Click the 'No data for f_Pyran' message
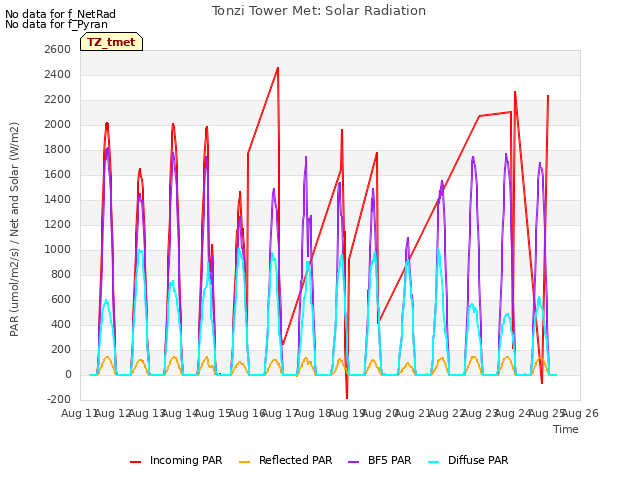The image size is (640, 480). pyautogui.click(x=56, y=24)
